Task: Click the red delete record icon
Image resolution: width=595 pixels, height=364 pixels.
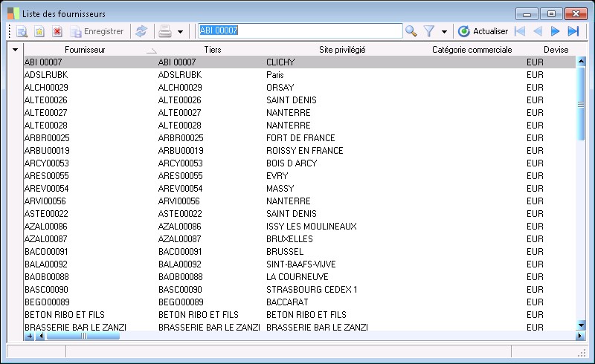Action: coord(57,31)
